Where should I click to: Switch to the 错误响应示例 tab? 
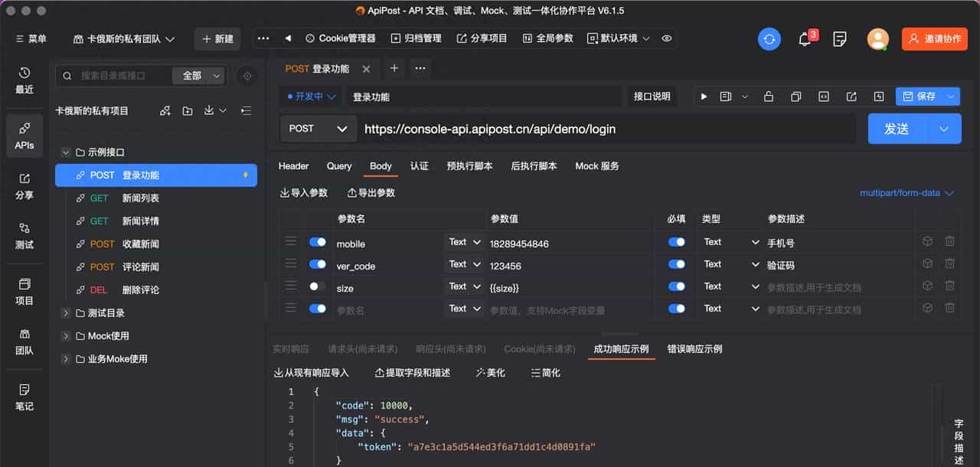[x=694, y=349]
